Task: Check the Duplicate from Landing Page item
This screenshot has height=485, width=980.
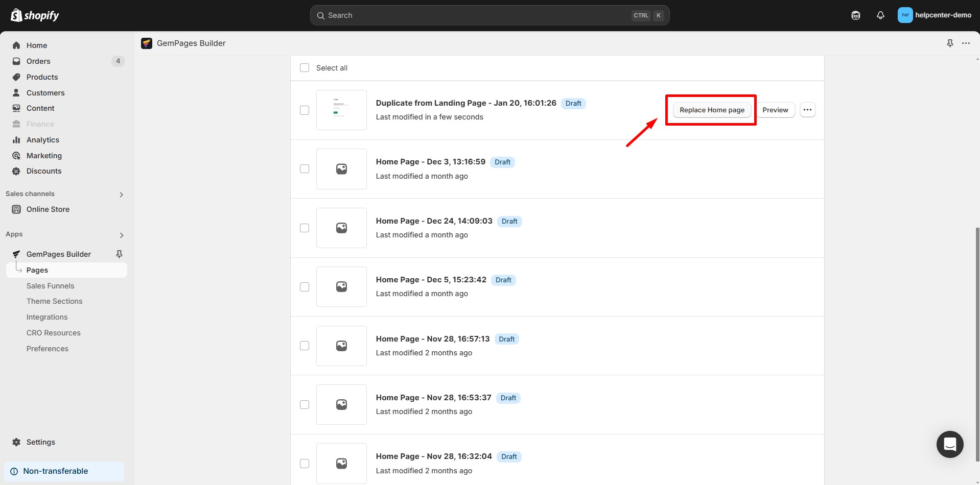Action: [x=304, y=110]
